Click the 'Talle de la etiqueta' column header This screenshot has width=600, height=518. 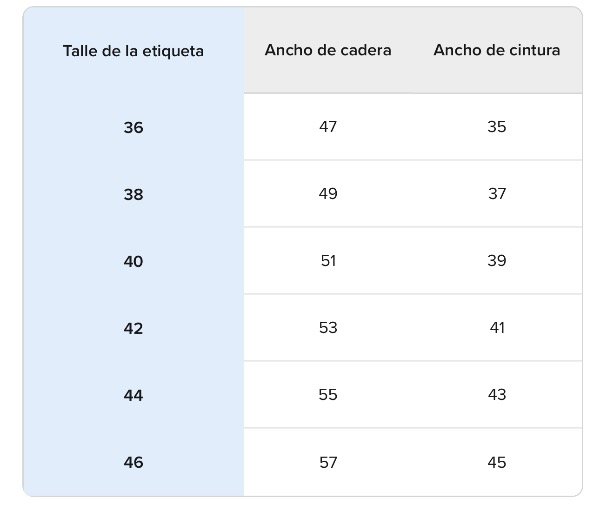(133, 51)
